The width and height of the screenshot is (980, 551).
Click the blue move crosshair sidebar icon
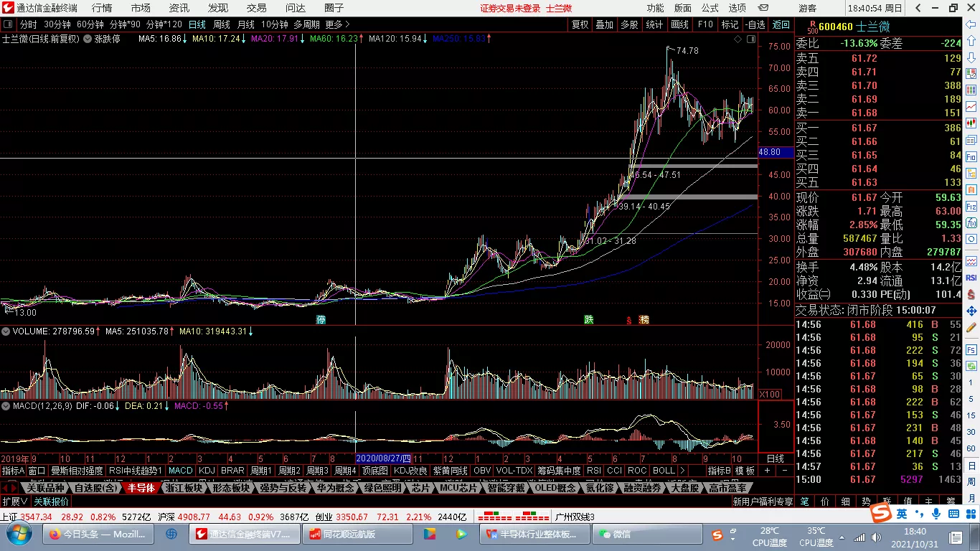(971, 311)
